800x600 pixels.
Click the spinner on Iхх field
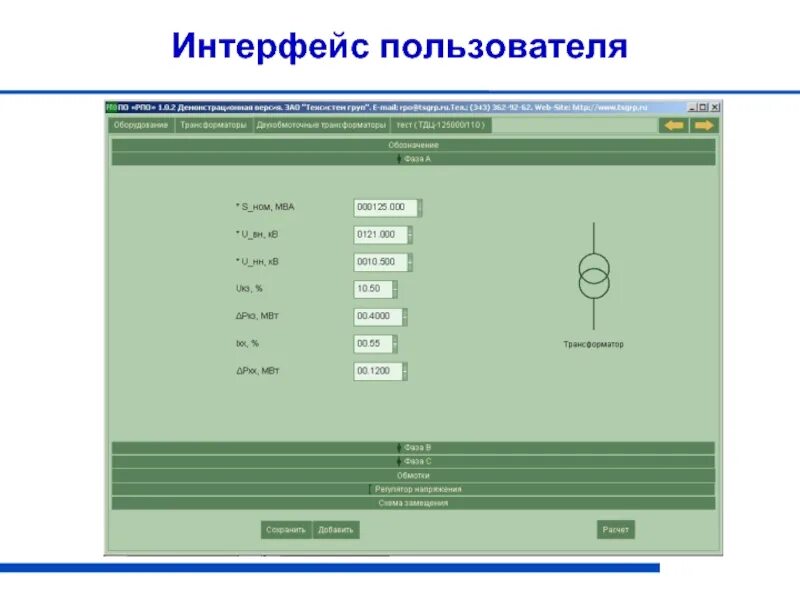[x=395, y=344]
